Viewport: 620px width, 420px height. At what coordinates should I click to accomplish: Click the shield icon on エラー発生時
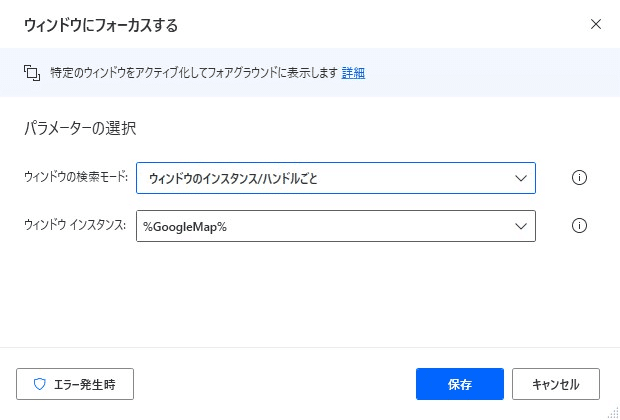pyautogui.click(x=40, y=384)
